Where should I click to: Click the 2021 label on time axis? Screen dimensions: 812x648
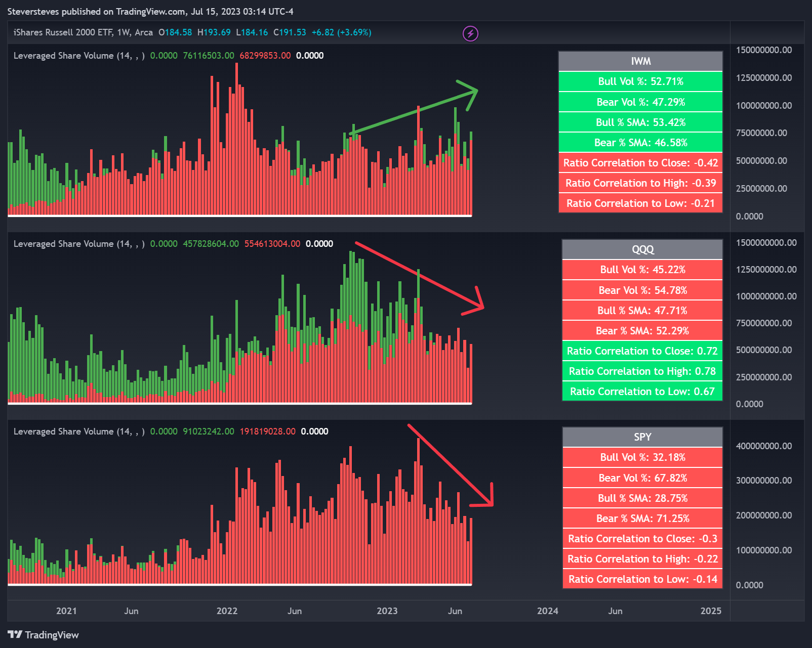pyautogui.click(x=66, y=611)
